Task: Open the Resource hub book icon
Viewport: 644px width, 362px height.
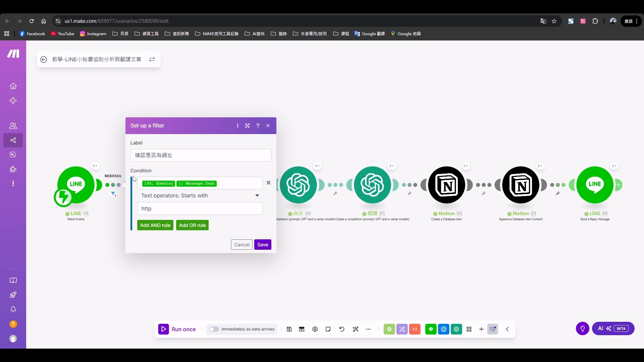Action: point(13,280)
